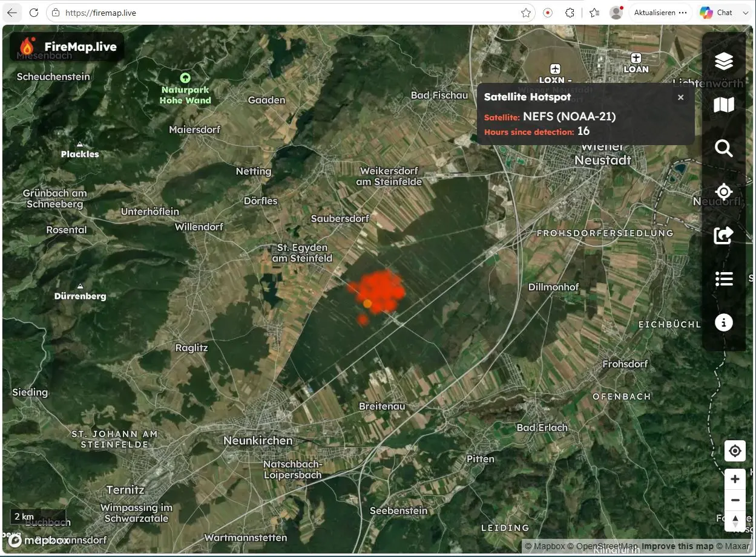Click the Weikersdorf am Steinfelde label
The width and height of the screenshot is (756, 557).
(x=389, y=176)
